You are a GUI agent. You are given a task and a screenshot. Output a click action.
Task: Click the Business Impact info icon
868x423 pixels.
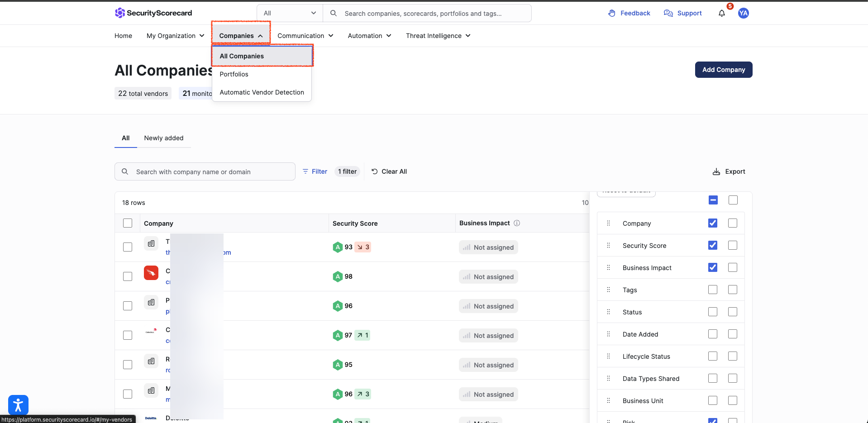(x=517, y=223)
